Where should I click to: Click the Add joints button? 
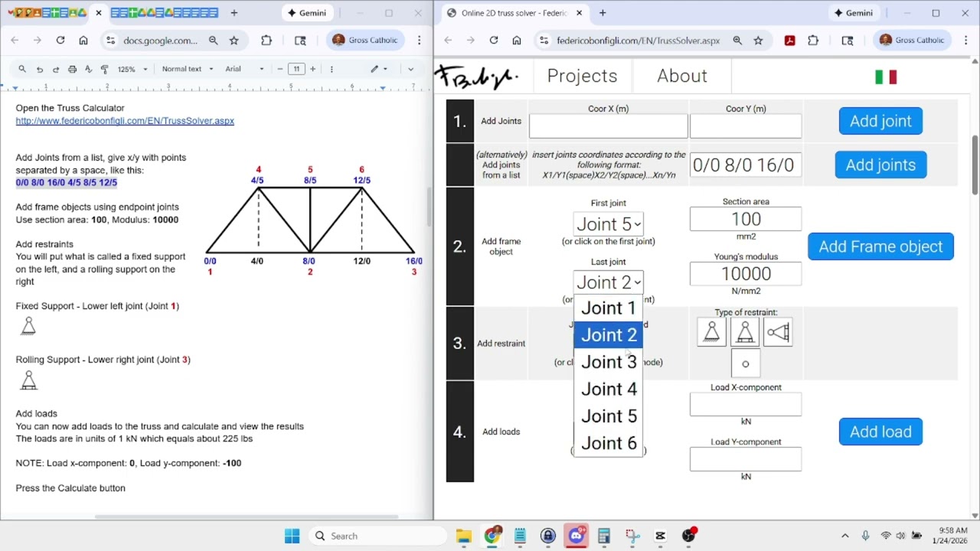click(x=880, y=165)
